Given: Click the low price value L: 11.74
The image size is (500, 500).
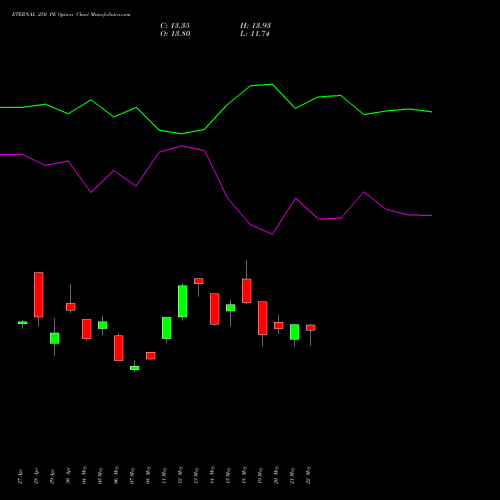Looking at the screenshot, I should click(255, 34).
